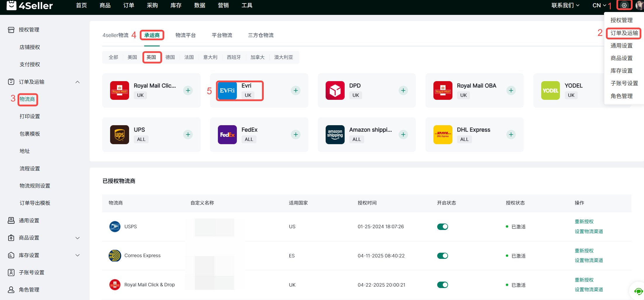
Task: Open the CN language dropdown
Action: point(599,5)
